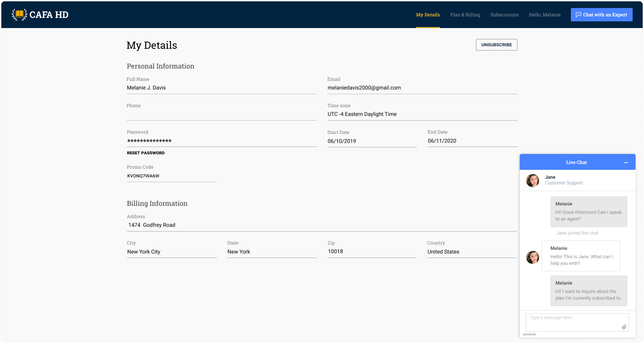This screenshot has height=343, width=644.
Task: Edit the Promo Code field
Action: click(172, 176)
